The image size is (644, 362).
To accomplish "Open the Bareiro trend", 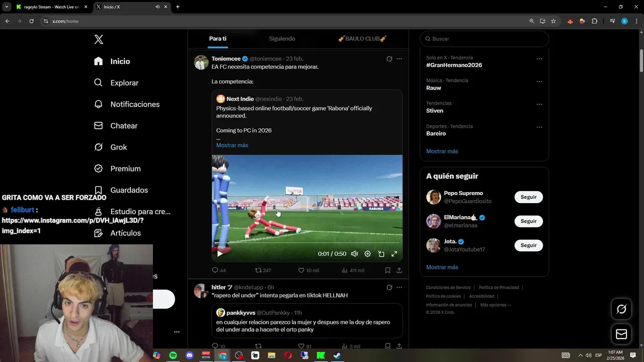I will tap(436, 134).
